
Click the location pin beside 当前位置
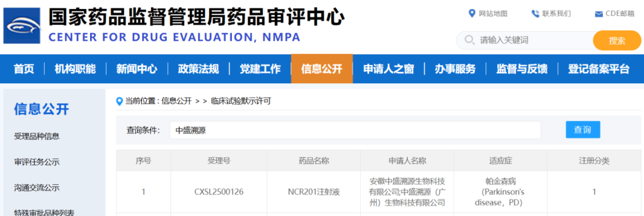120,101
